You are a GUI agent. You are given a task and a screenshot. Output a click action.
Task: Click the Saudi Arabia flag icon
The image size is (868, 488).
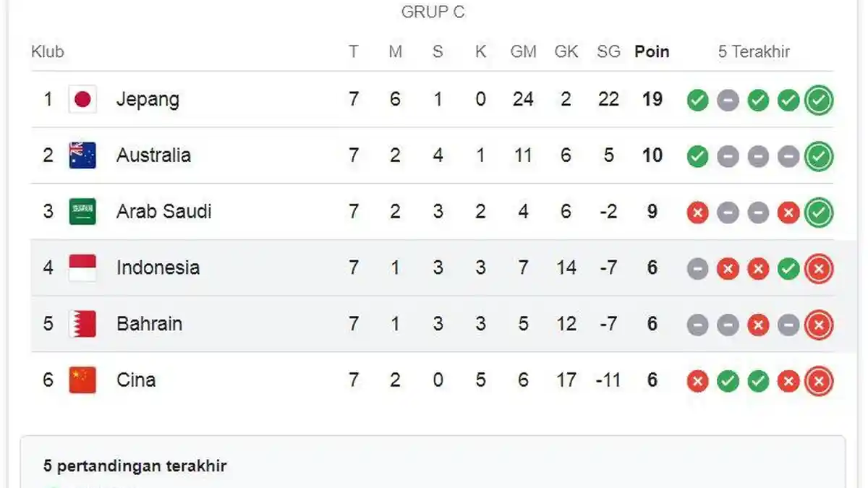pyautogui.click(x=82, y=212)
